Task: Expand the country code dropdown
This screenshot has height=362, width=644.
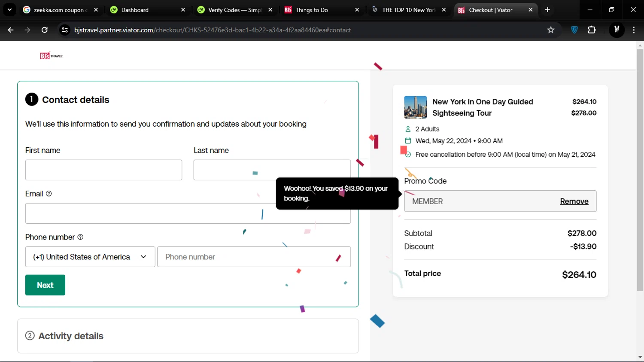Action: coord(90,257)
